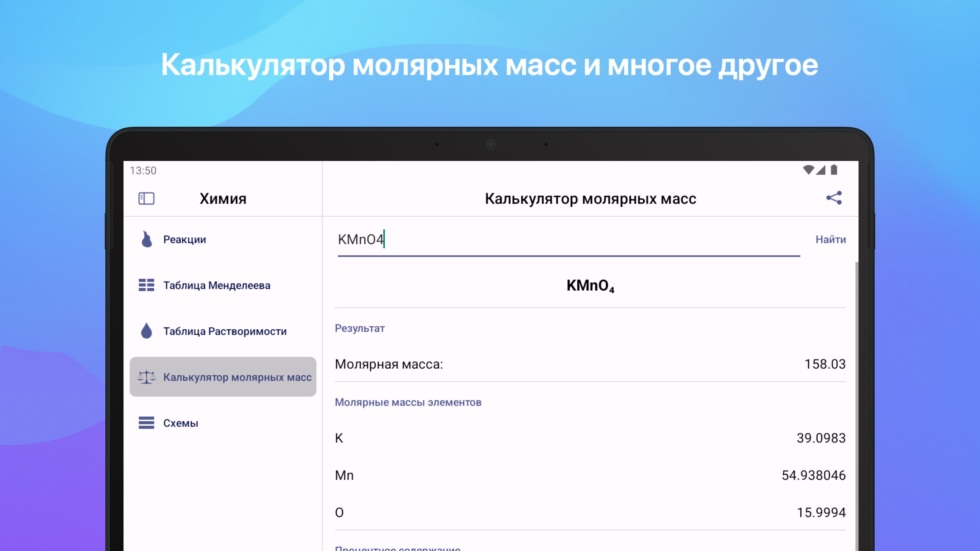Select the molar mass value 158.03
The image size is (980, 551).
coord(825,364)
